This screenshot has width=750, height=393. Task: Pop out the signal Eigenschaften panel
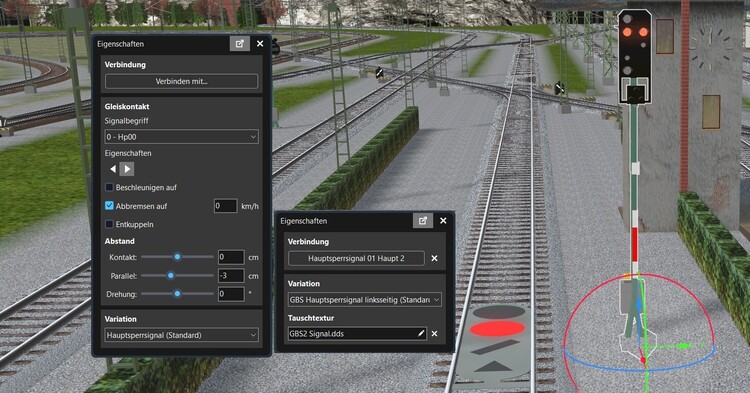(423, 220)
